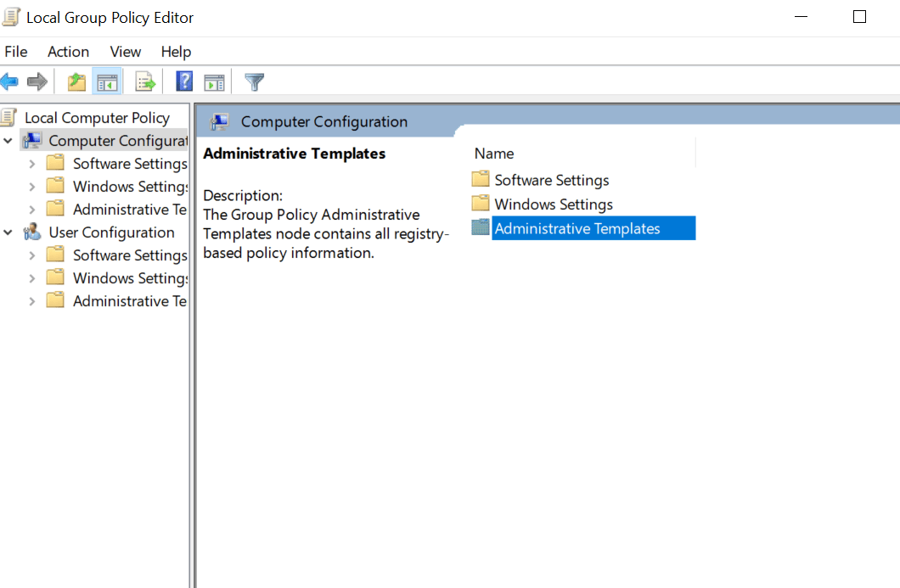
Task: Expand Administrative Templates under User Configuration
Action: [x=32, y=300]
